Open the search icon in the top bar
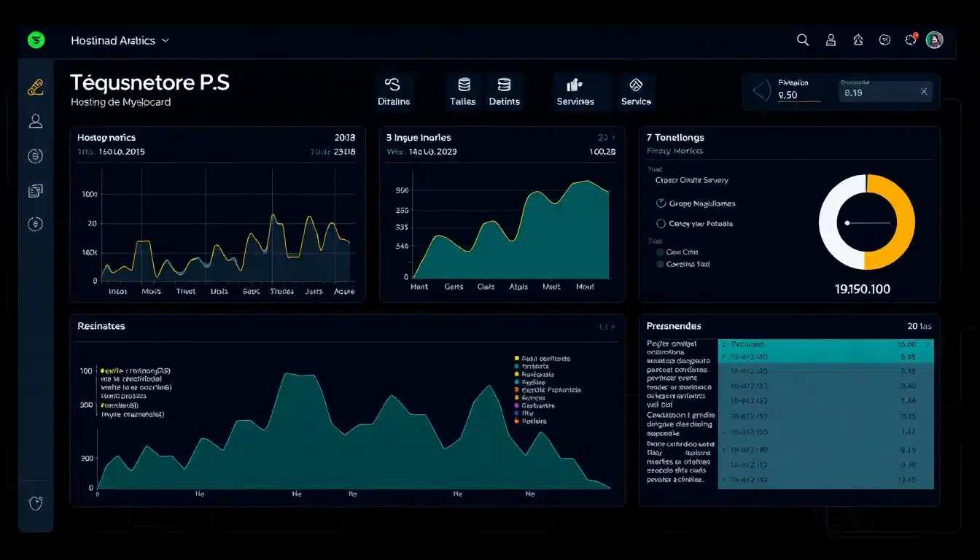This screenshot has width=980, height=560. pos(802,40)
